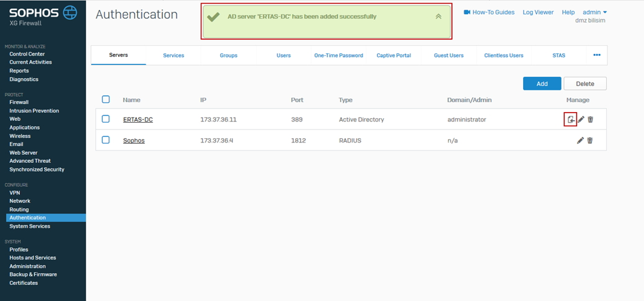Viewport: 644px width, 301px height.
Task: Switch to the Users tab
Action: [284, 55]
